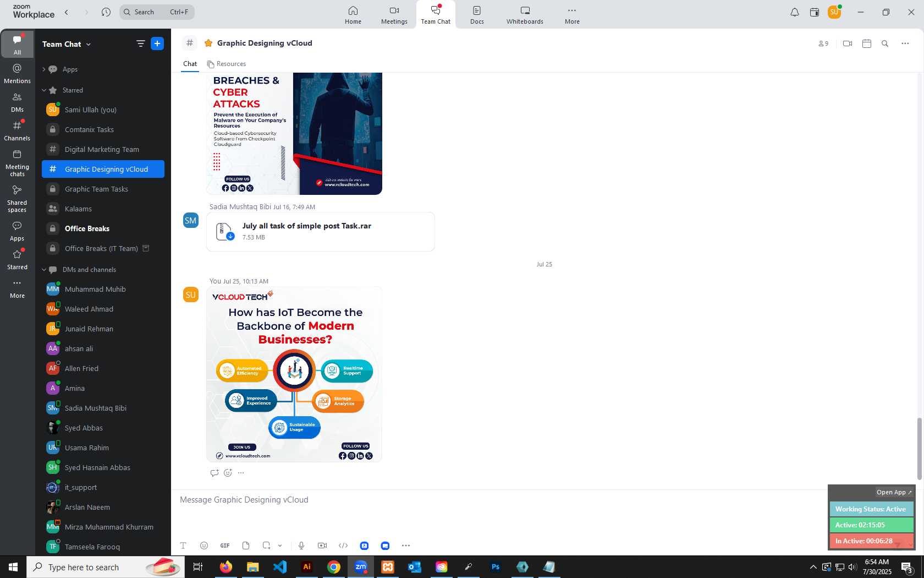Download the July all task rar file
The height and width of the screenshot is (578, 924).
point(230,236)
